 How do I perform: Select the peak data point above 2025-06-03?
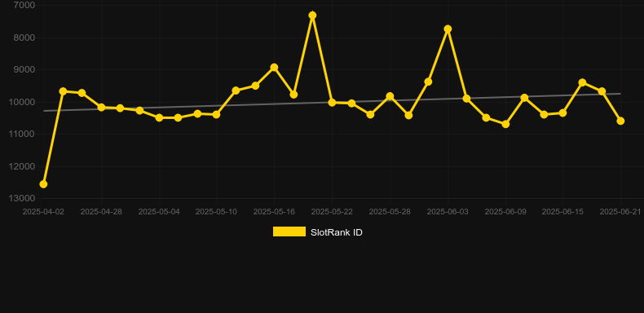(x=448, y=29)
